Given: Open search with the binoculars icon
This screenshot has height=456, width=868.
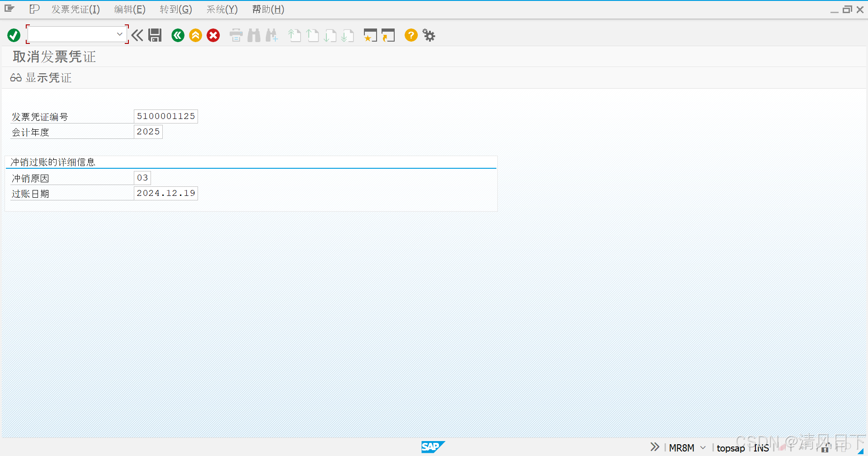Looking at the screenshot, I should click(254, 35).
